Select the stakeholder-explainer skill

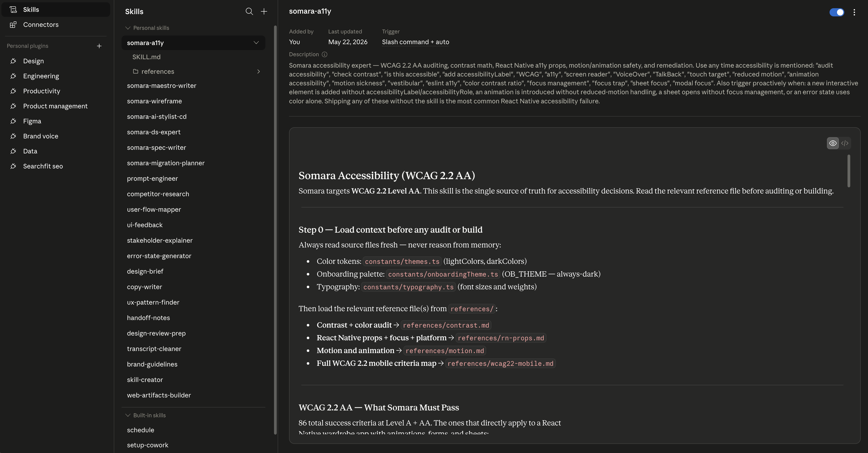(193, 240)
